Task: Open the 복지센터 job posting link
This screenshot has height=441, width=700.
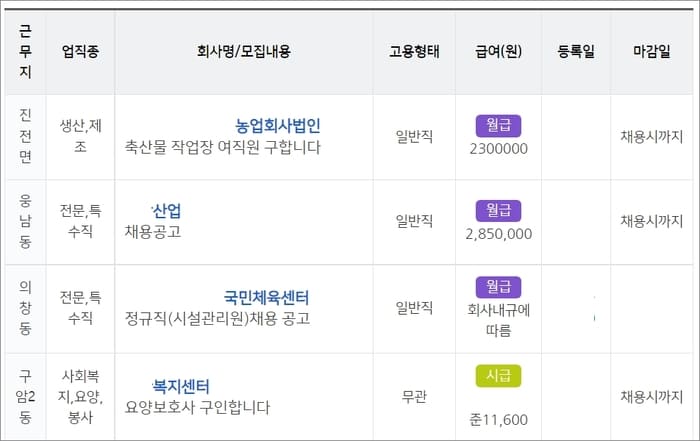Action: [180, 386]
